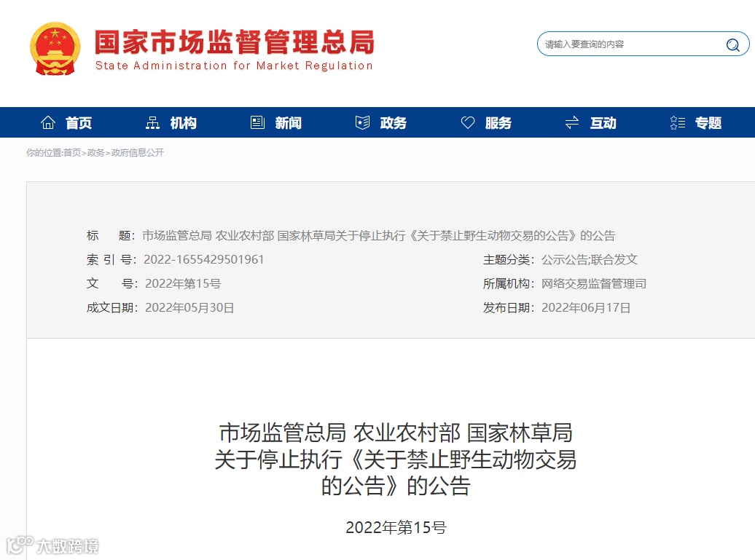Screen dimensions: 755x560
Task: Click the newspaper icon beside 新闻
Action: 257,122
